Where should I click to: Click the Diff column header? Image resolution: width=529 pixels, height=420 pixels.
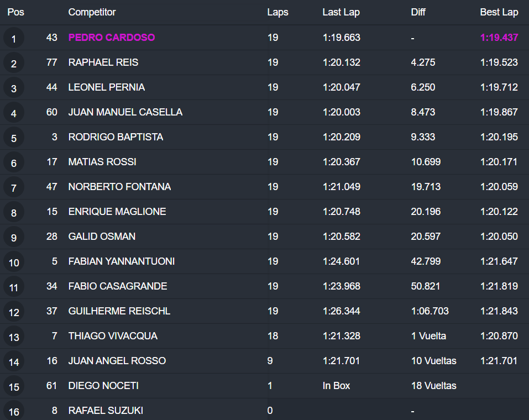[x=418, y=12]
